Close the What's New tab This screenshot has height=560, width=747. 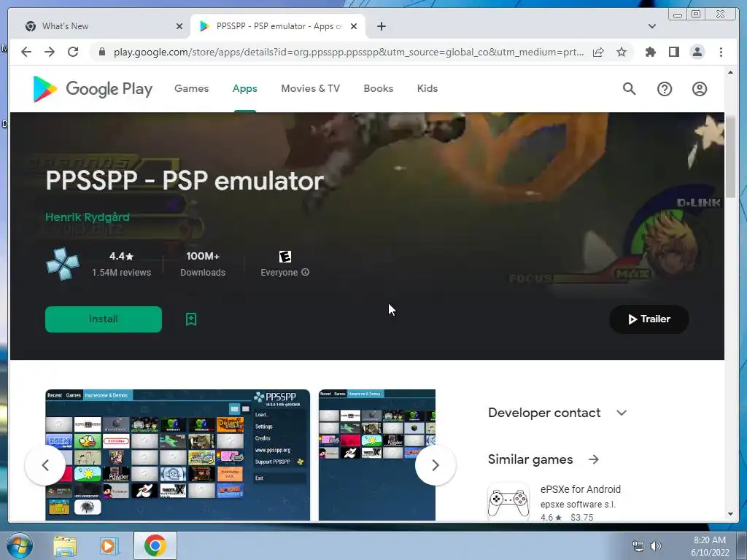tap(179, 26)
